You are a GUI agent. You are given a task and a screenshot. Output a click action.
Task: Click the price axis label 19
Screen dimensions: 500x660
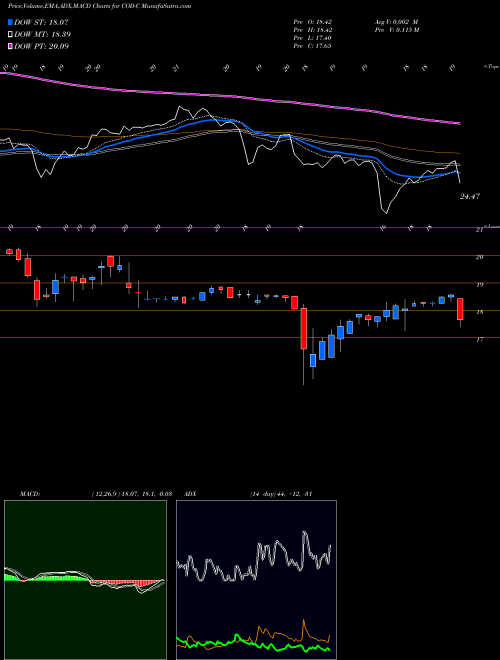click(479, 285)
